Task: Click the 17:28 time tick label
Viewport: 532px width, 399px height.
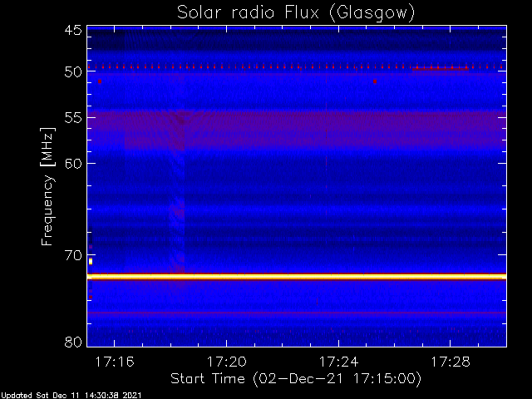Action: 451,362
